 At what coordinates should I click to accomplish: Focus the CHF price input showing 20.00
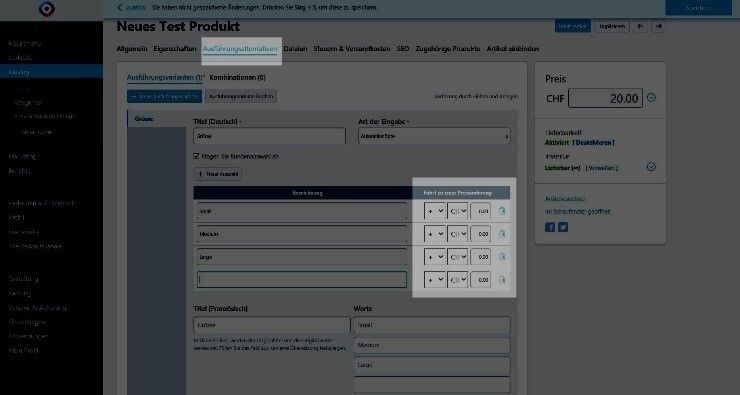[x=605, y=98]
